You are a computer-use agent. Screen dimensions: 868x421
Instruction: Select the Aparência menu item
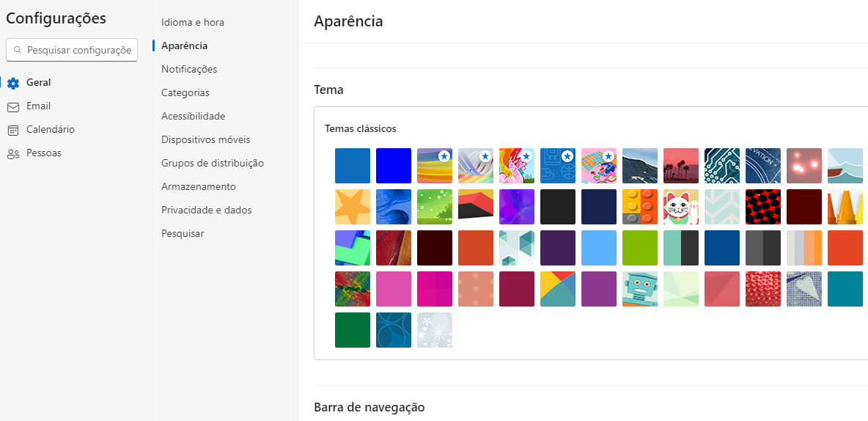(184, 45)
